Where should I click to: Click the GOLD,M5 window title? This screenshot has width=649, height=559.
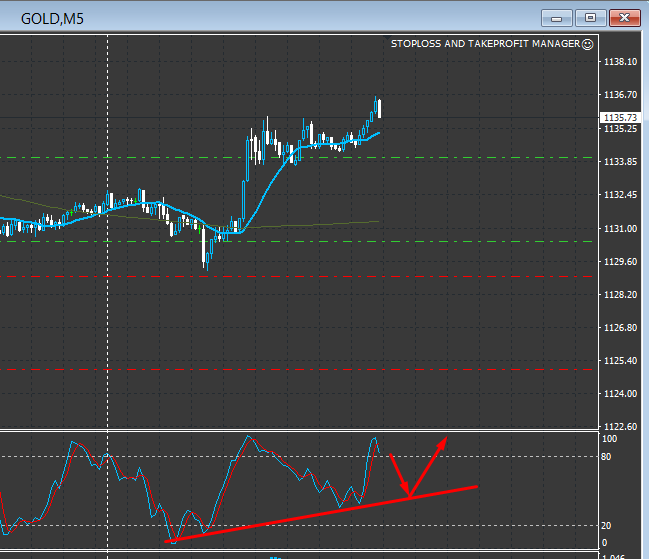pyautogui.click(x=52, y=19)
